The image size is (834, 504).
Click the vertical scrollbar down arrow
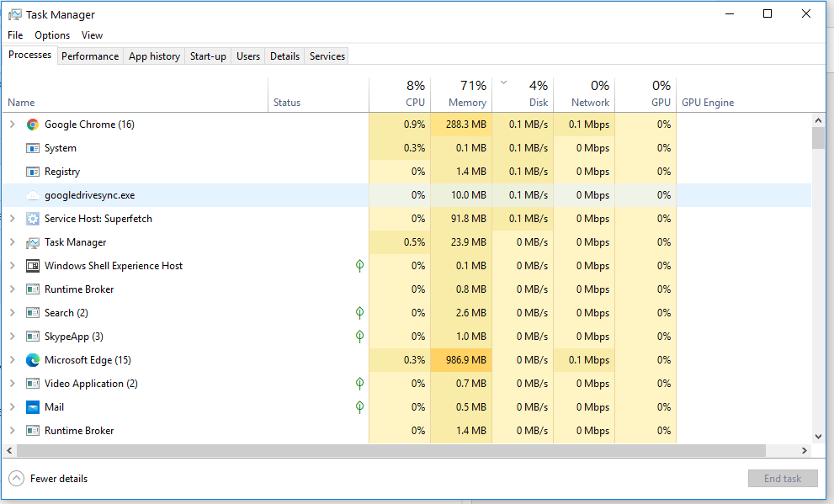818,437
